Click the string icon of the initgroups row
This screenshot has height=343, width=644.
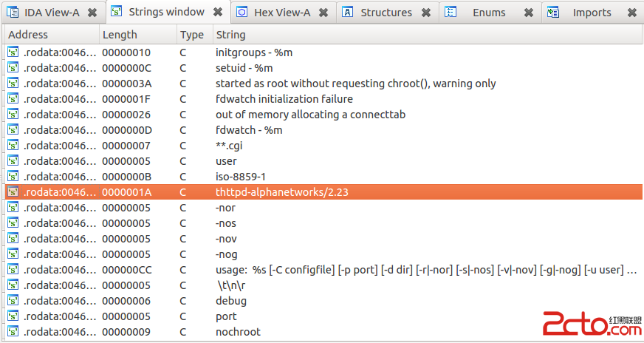coord(13,52)
